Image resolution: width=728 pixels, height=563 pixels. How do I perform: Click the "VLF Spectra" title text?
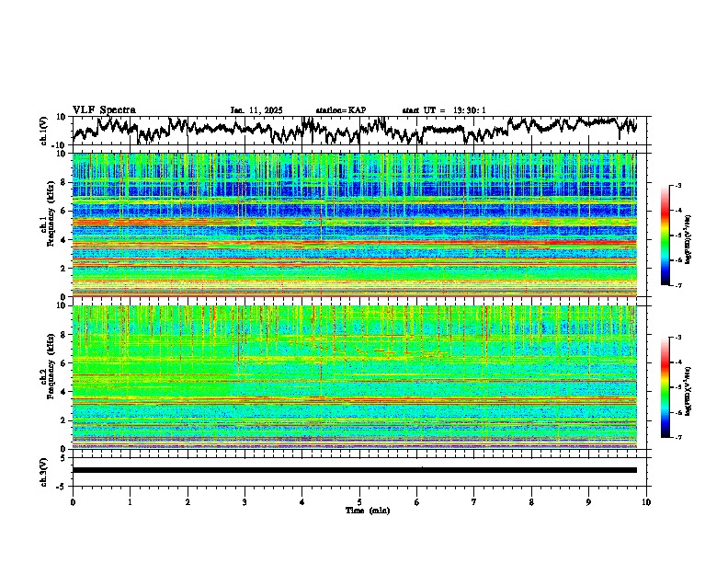point(104,110)
